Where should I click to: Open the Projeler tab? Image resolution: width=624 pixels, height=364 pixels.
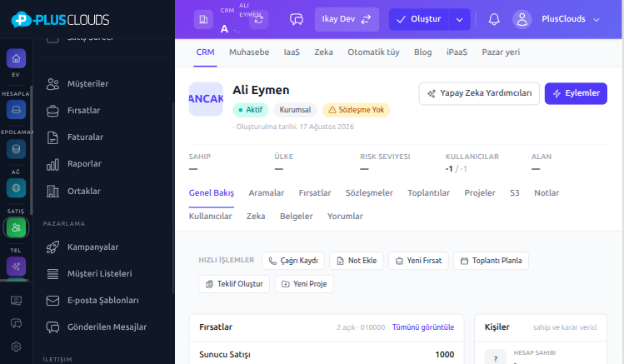tap(480, 193)
